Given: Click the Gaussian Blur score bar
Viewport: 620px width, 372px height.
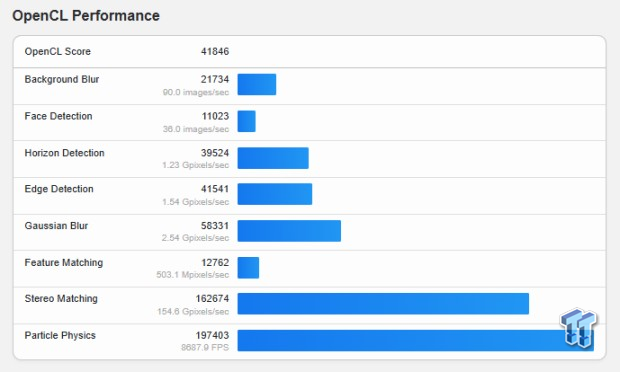Looking at the screenshot, I should pyautogui.click(x=289, y=231).
